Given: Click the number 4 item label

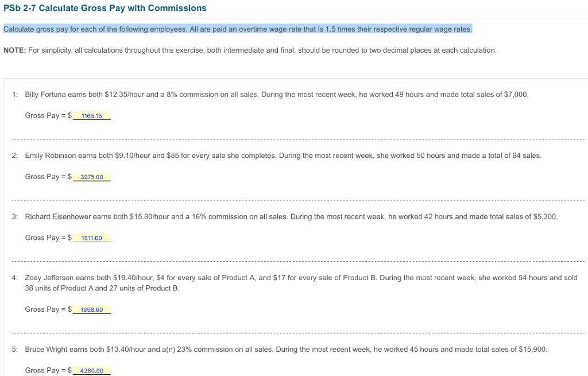Looking at the screenshot, I should [x=14, y=277].
